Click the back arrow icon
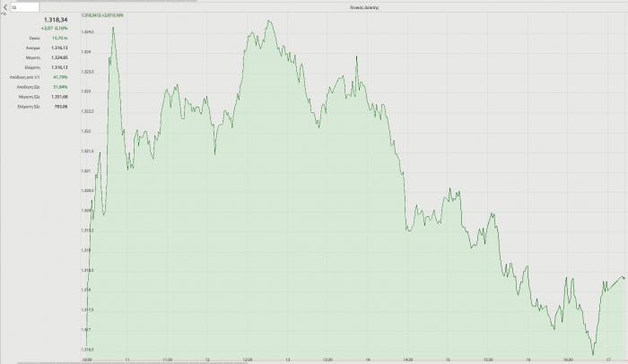This screenshot has width=628, height=364. click(4, 5)
